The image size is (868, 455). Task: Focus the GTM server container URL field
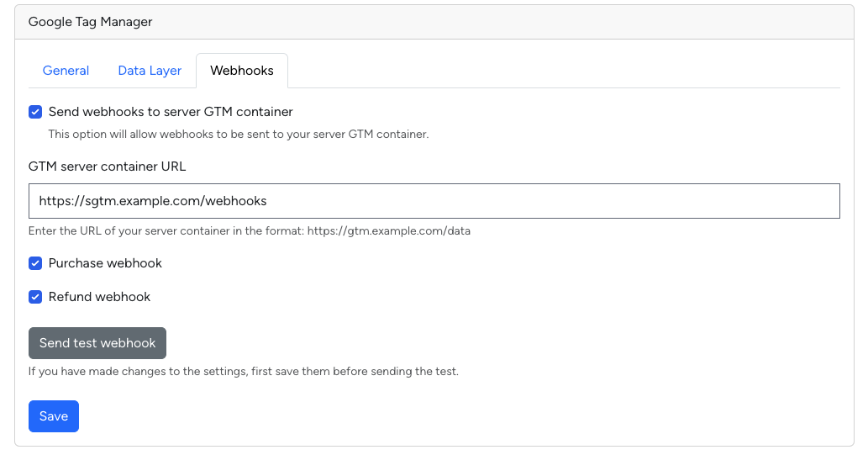point(434,201)
